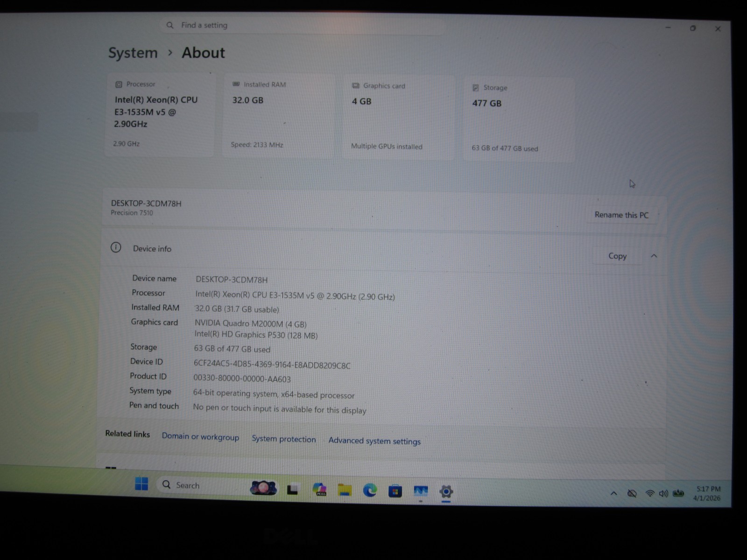Screen dimensions: 747x560
Task: Select 'Speed: 2133 MHz' text
Action: (x=257, y=145)
